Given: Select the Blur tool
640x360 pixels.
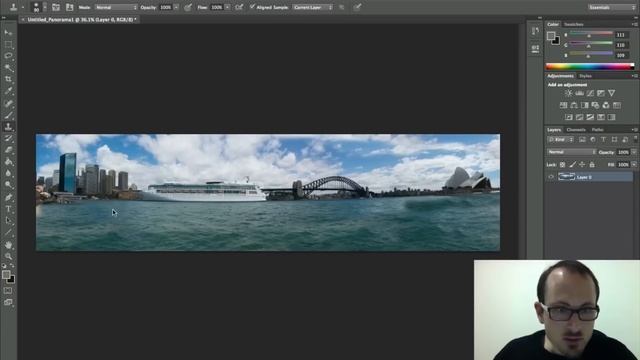Looking at the screenshot, I should pos(8,173).
